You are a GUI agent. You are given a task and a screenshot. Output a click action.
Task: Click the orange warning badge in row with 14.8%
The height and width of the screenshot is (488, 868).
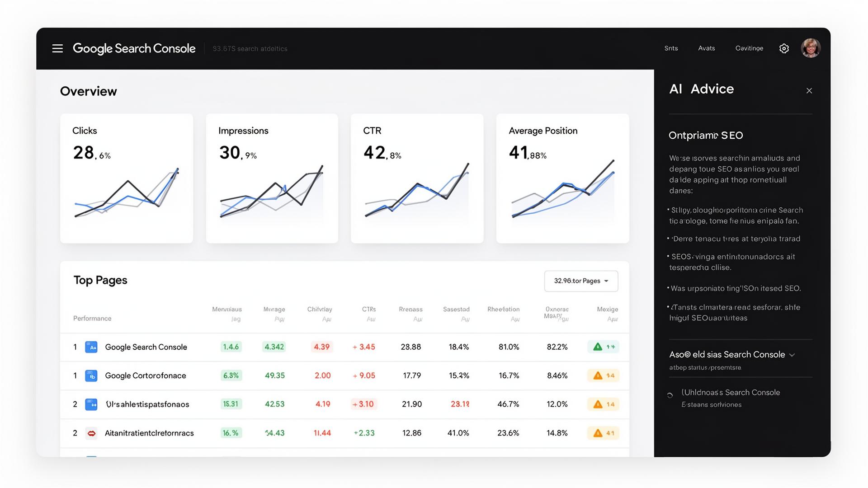(603, 433)
